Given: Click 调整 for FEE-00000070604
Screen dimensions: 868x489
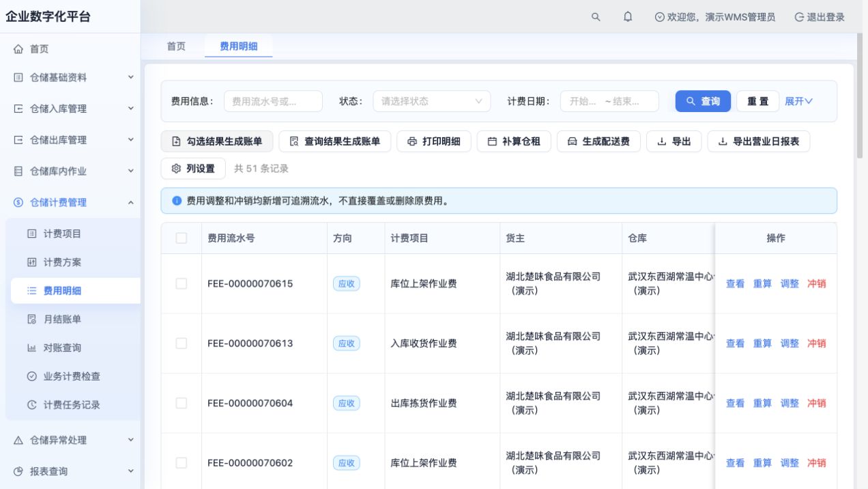Looking at the screenshot, I should (x=790, y=403).
